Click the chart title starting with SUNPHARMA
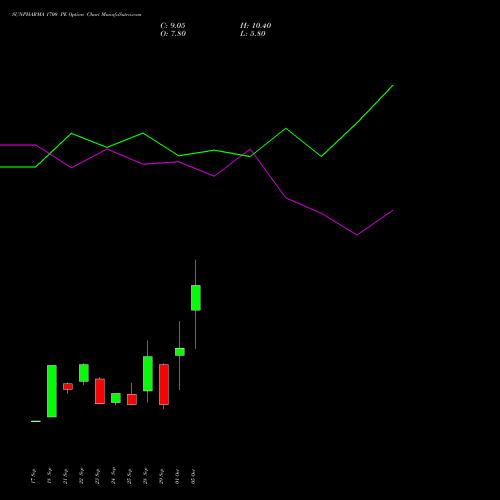 (76, 15)
